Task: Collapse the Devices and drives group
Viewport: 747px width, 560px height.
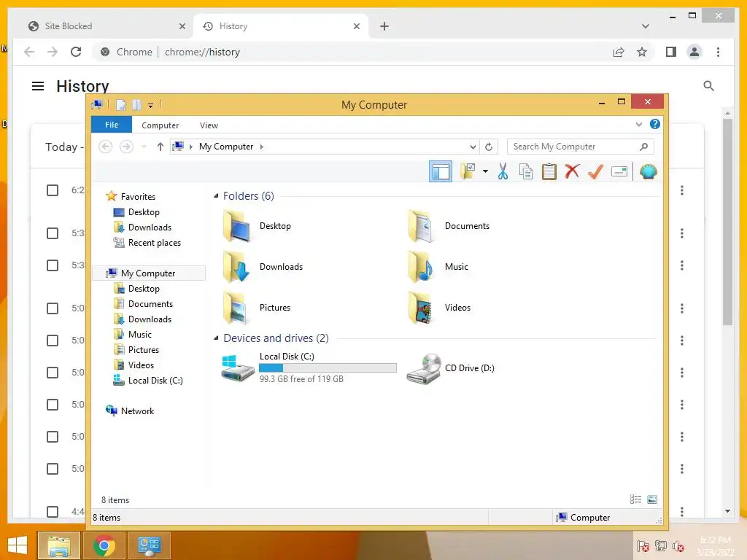Action: 216,338
